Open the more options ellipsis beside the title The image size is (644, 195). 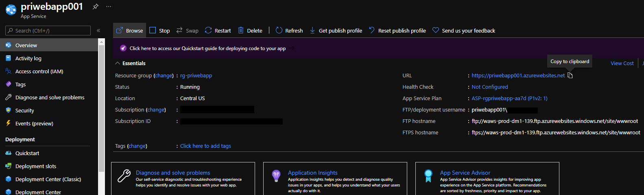(109, 7)
